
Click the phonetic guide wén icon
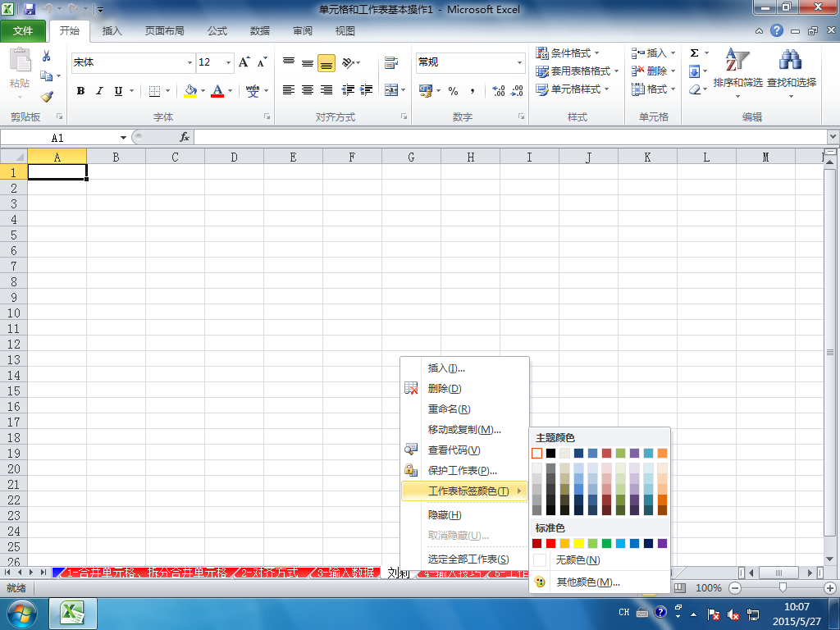tap(253, 91)
